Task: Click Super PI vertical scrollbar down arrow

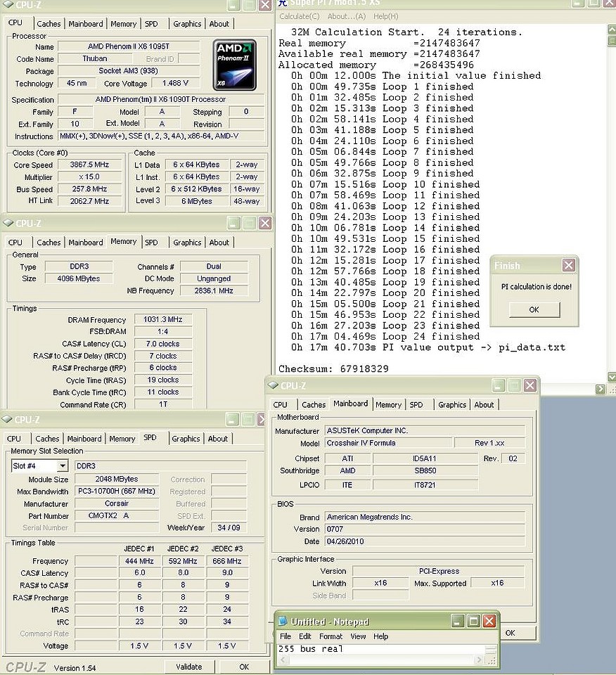Action: (x=611, y=377)
